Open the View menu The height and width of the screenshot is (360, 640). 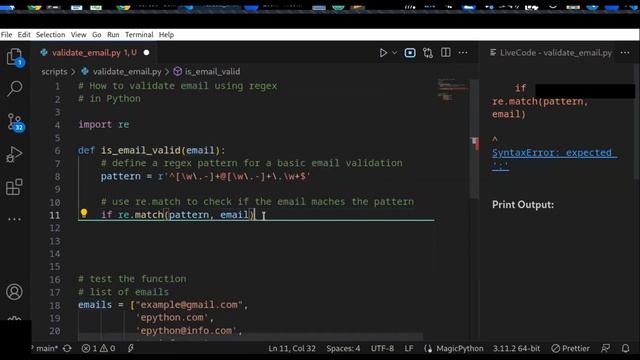[x=78, y=35]
